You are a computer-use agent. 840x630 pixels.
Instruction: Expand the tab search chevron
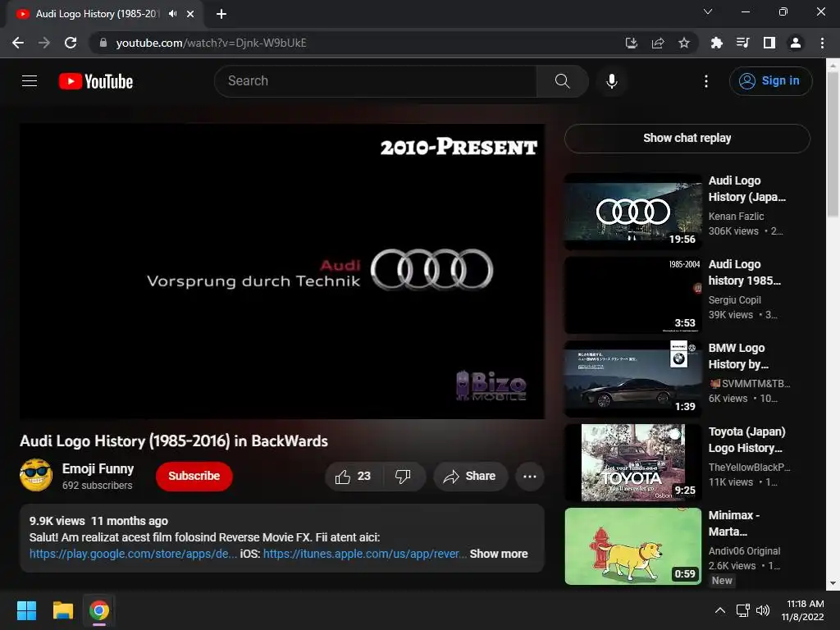coord(708,11)
